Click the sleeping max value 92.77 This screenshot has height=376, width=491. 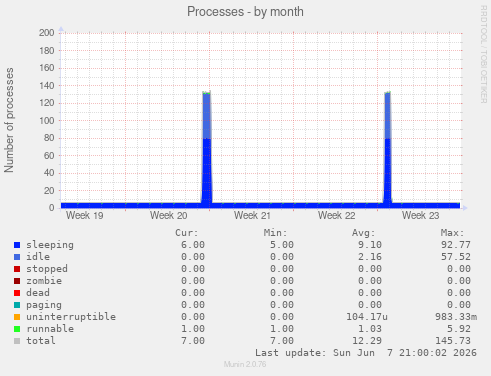tap(456, 245)
